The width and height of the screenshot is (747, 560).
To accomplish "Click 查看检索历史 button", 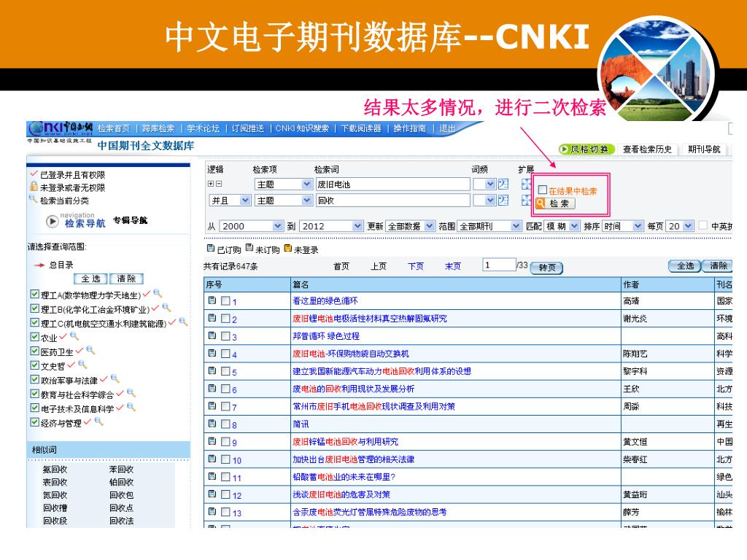I will (x=647, y=149).
